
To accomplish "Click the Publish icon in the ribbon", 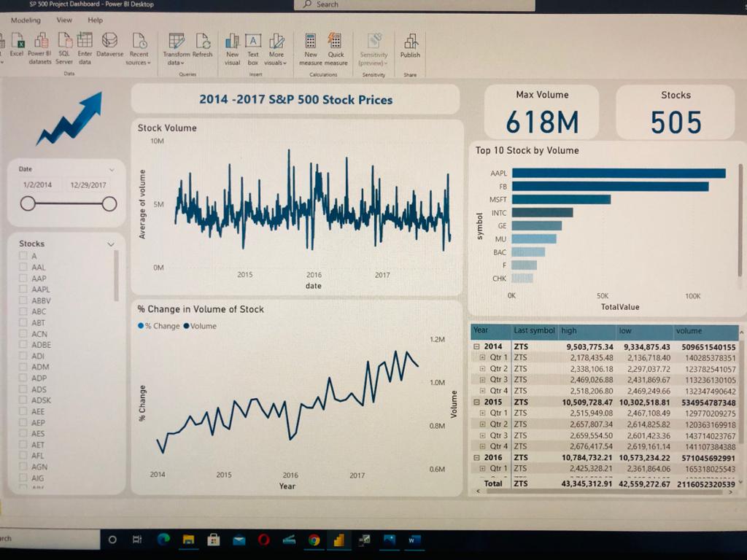I will (410, 42).
